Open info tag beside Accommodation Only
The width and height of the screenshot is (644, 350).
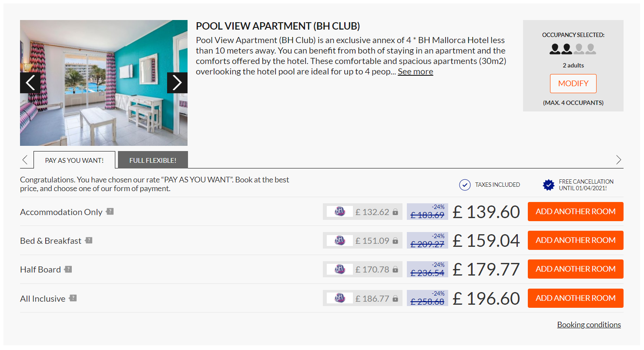click(110, 212)
